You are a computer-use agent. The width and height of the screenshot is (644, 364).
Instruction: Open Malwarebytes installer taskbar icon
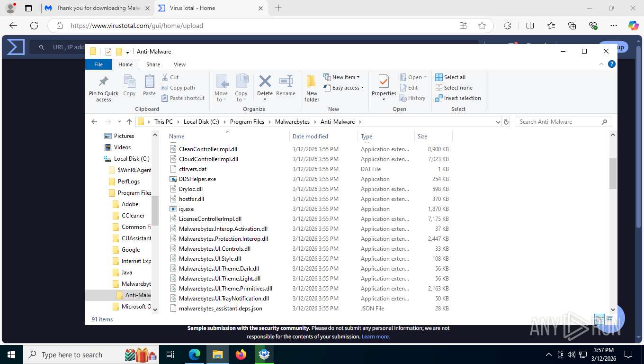pyautogui.click(x=264, y=355)
